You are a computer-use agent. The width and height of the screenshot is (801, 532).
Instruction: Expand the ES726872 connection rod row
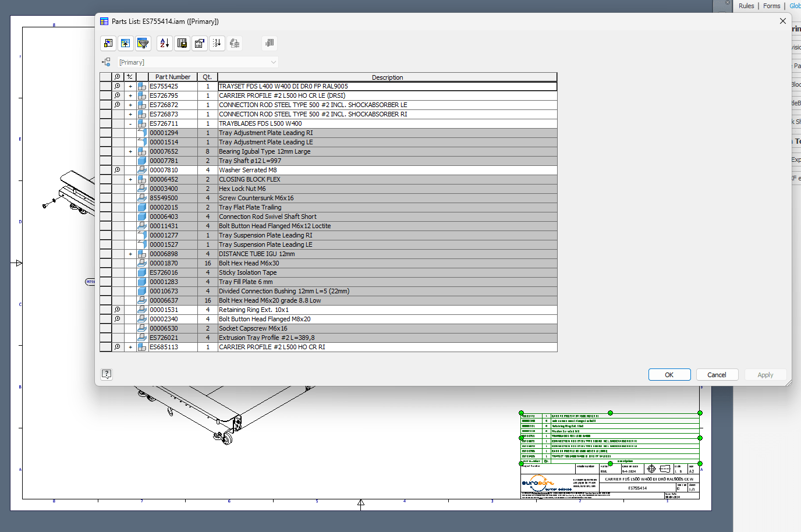130,104
